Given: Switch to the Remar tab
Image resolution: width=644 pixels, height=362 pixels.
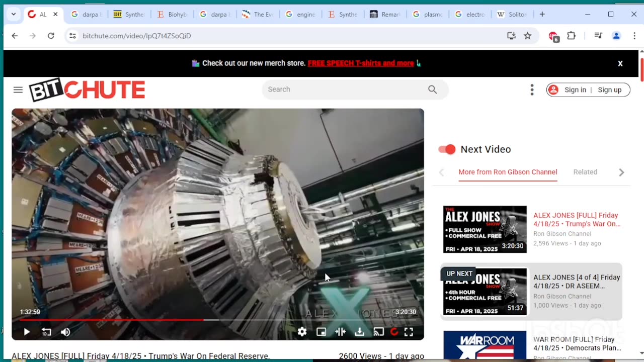Looking at the screenshot, I should (386, 14).
